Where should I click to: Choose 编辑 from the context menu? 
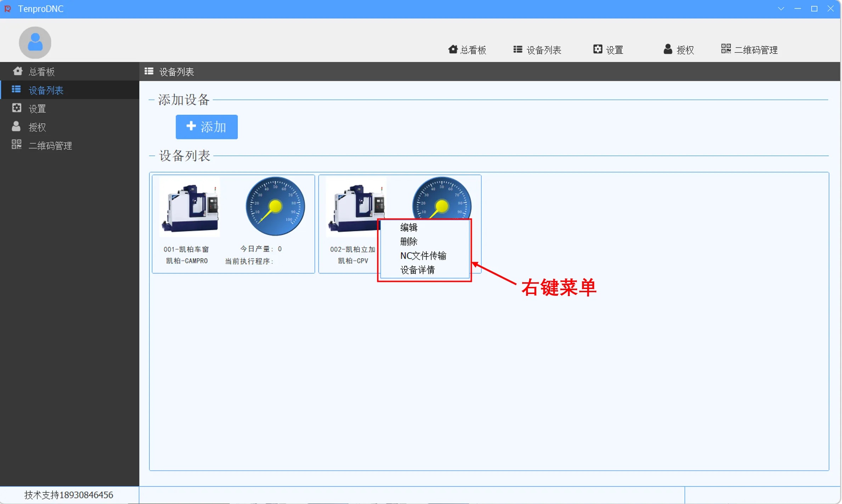click(x=409, y=227)
